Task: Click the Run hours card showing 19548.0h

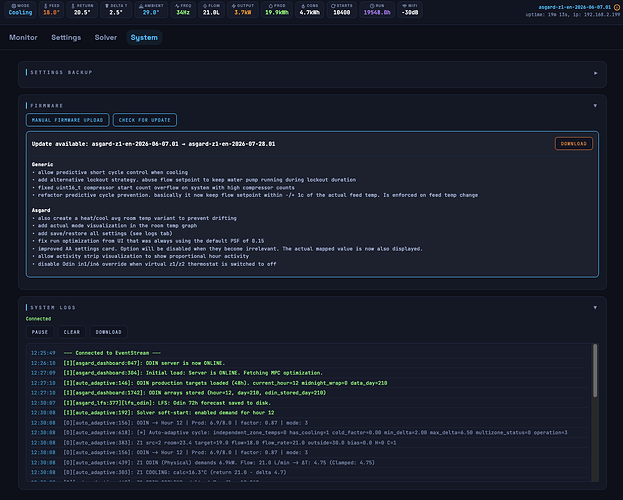Action: tap(377, 10)
